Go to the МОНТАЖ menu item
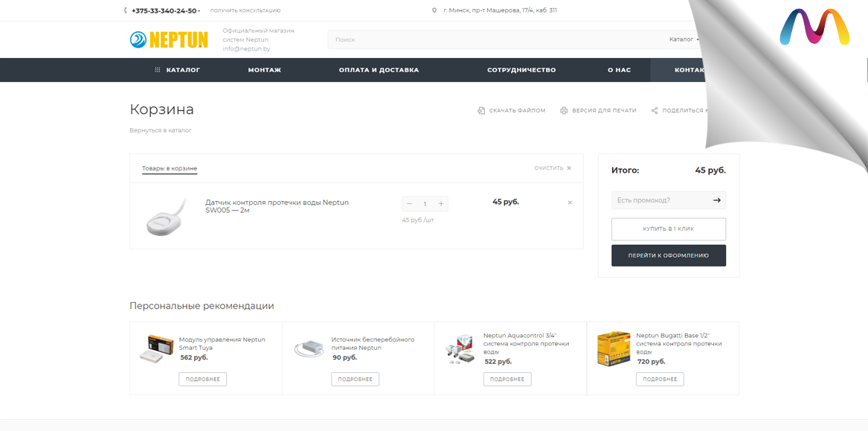868x431 pixels. point(264,70)
